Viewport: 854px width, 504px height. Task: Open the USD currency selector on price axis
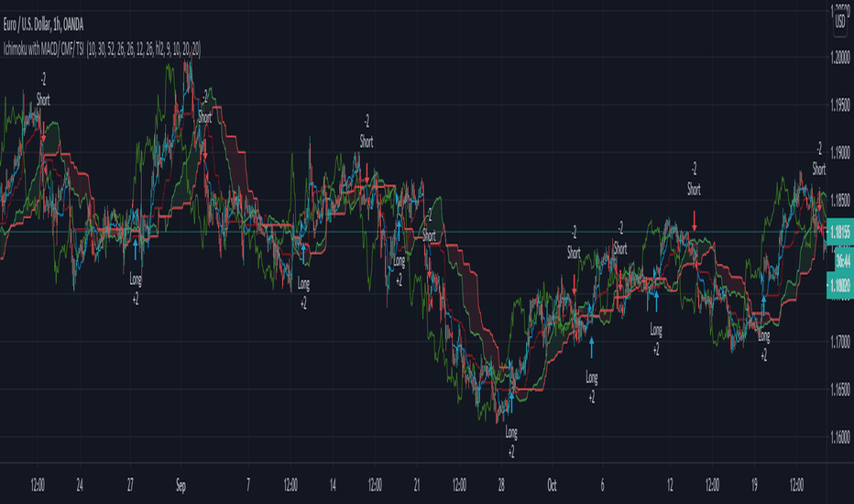(840, 22)
